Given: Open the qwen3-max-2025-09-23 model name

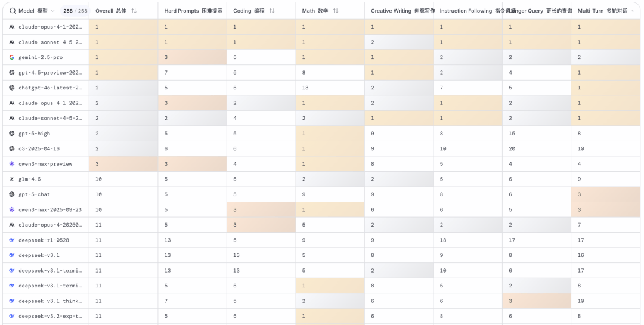Looking at the screenshot, I should coord(50,209).
